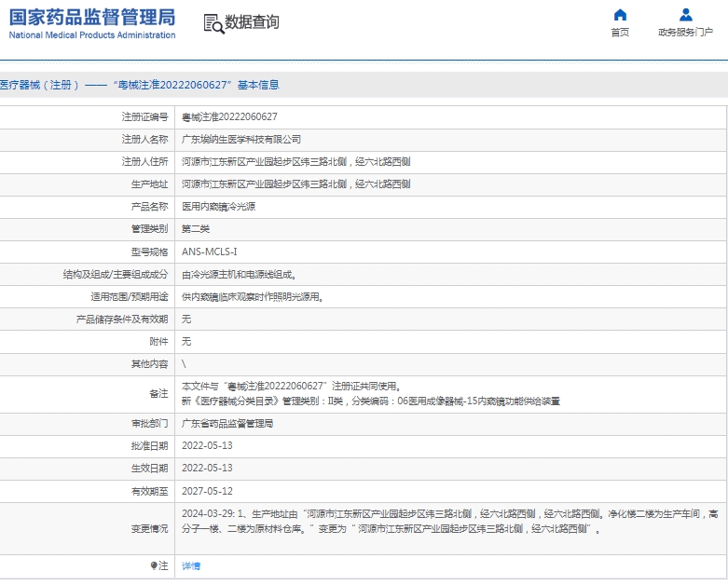The width and height of the screenshot is (728, 585).
Task: Click management category value 第二类
Action: (x=196, y=229)
